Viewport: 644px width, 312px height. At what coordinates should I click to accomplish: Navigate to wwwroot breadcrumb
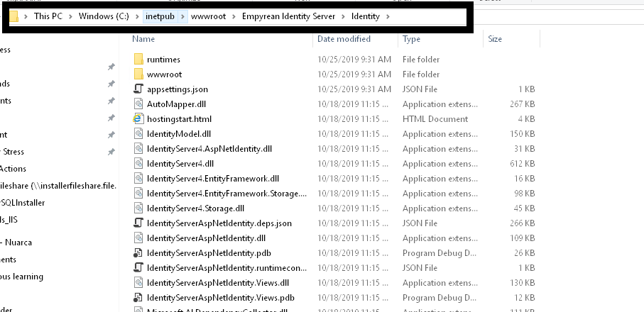coord(208,16)
